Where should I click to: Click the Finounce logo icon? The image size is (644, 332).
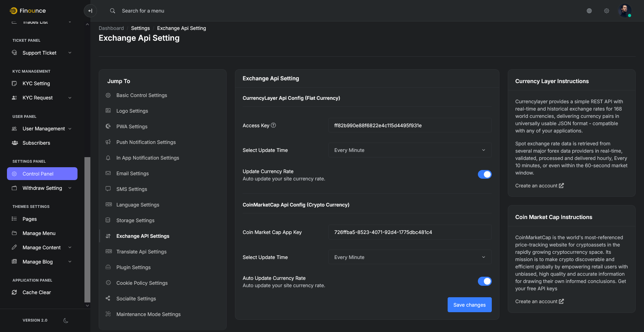14,11
